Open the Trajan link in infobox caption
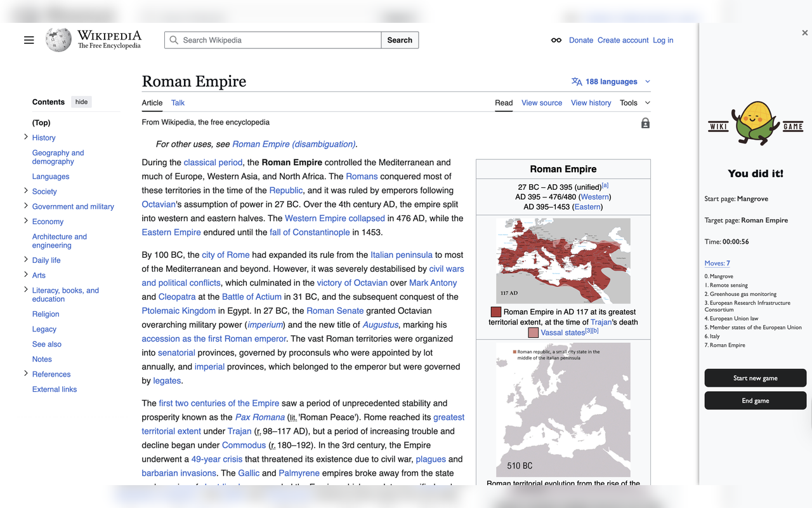 click(601, 322)
